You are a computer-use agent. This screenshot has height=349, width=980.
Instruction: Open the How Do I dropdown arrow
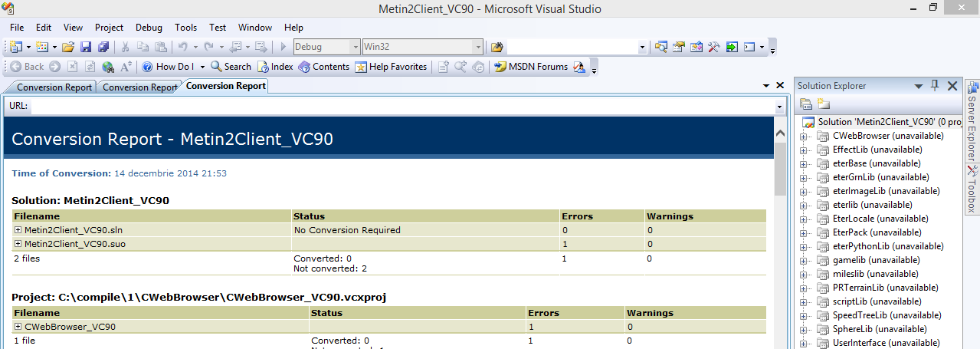[202, 67]
